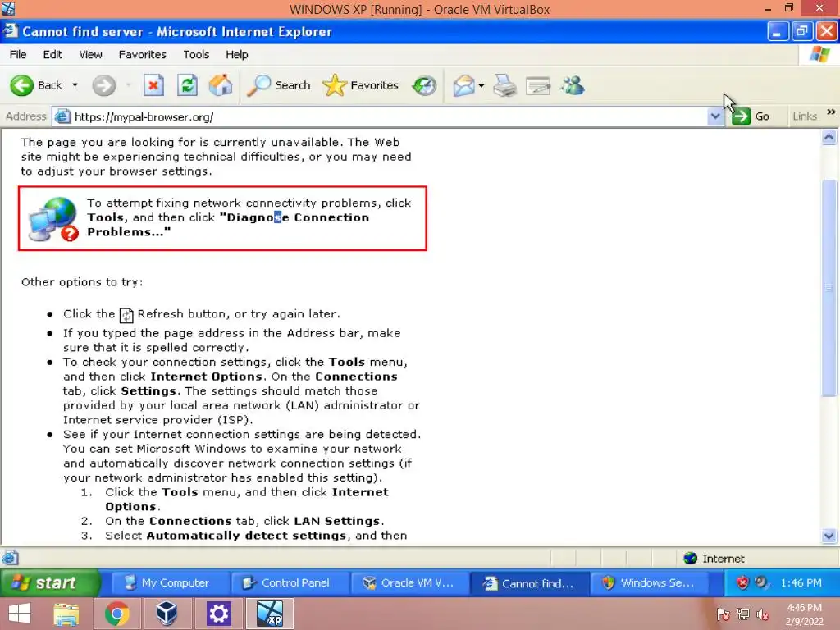Click the green Go button
The height and width of the screenshot is (630, 840).
[751, 116]
